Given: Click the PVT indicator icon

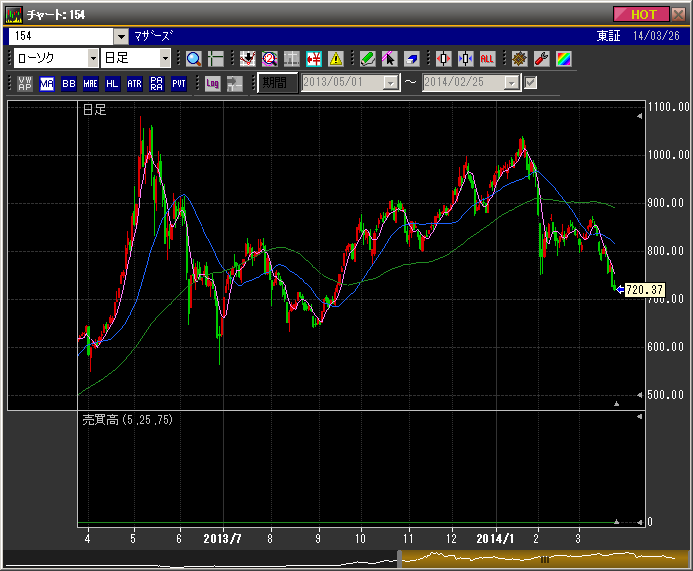Looking at the screenshot, I should pos(179,83).
